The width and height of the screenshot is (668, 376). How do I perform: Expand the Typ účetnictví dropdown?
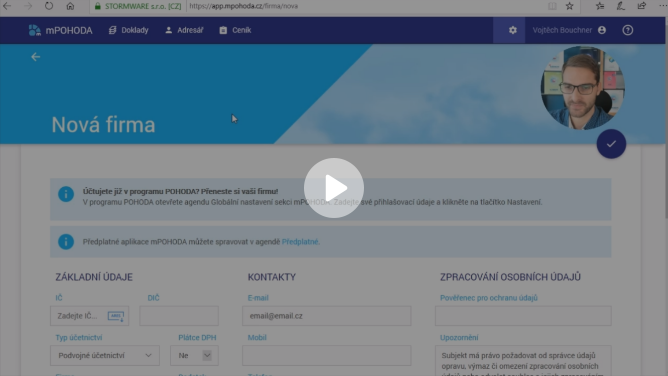105,355
